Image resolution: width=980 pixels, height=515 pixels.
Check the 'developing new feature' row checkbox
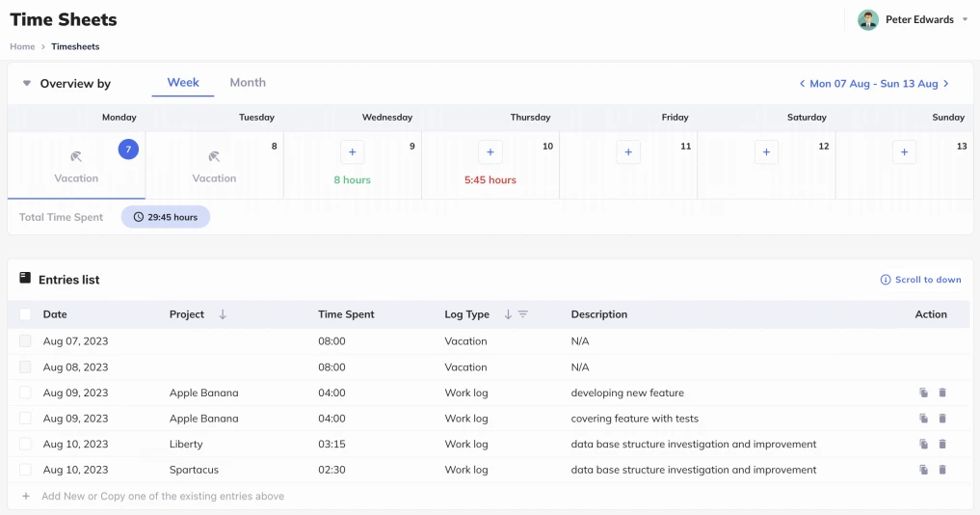pos(25,393)
